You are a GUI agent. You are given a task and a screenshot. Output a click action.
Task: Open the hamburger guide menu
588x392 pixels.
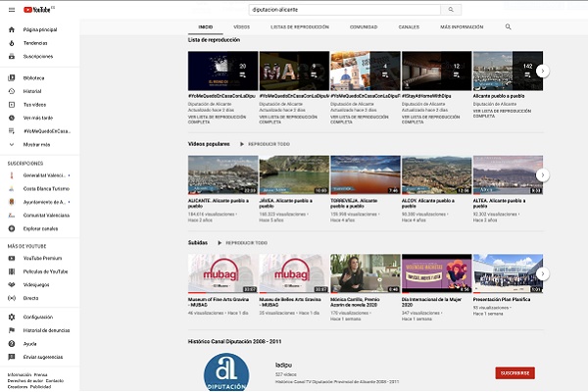[12, 10]
